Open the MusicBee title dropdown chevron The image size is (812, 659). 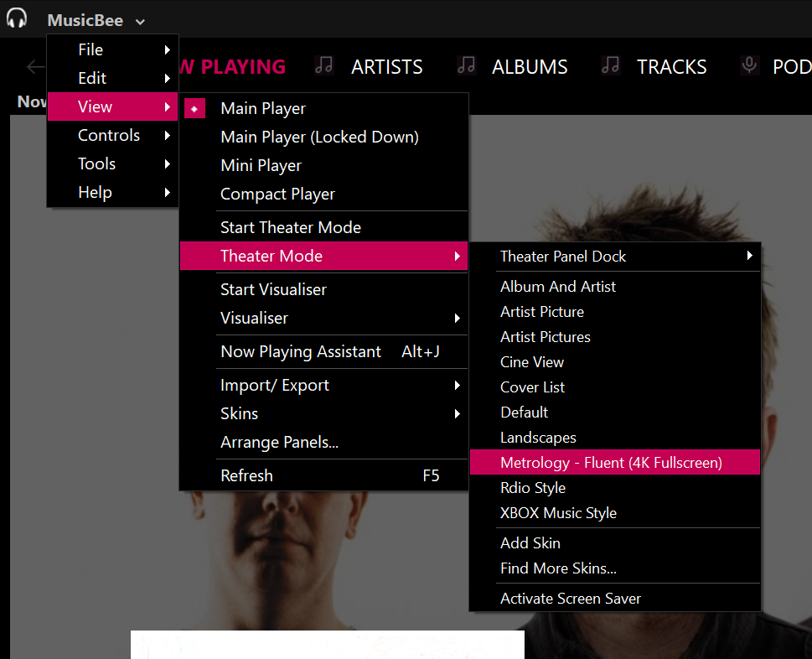click(x=140, y=22)
